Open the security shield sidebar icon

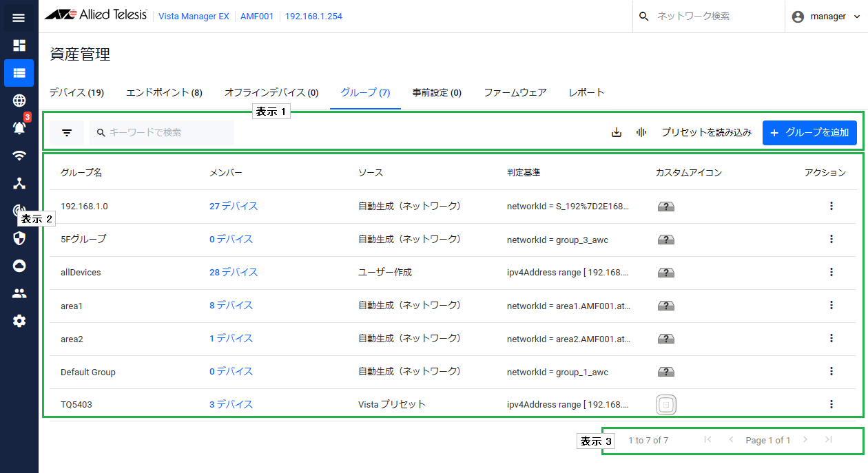click(19, 238)
